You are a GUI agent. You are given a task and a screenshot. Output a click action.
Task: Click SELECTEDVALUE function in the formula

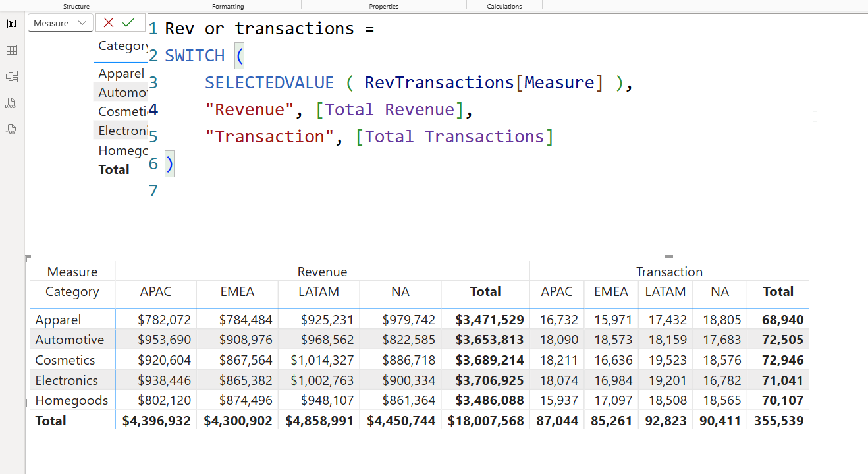click(x=269, y=82)
